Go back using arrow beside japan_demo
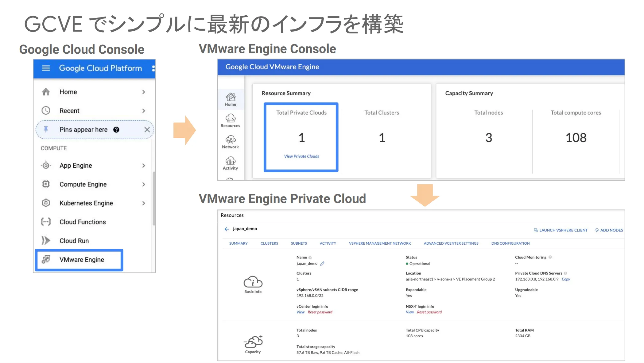Viewport: 644px width, 363px height. 227,229
